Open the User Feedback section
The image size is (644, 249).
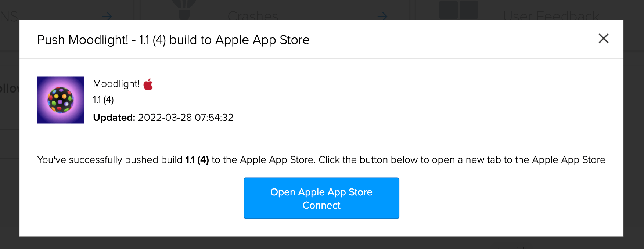point(551,16)
